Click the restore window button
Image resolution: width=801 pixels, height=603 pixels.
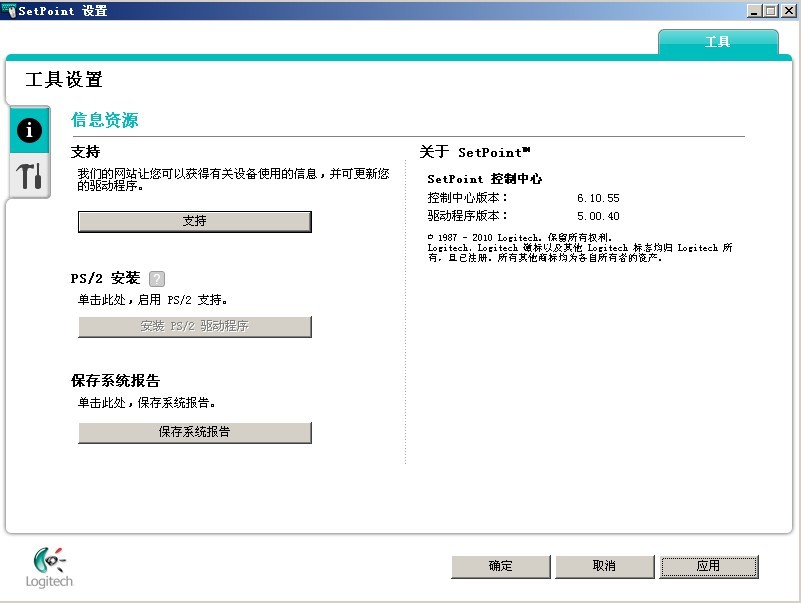point(771,11)
